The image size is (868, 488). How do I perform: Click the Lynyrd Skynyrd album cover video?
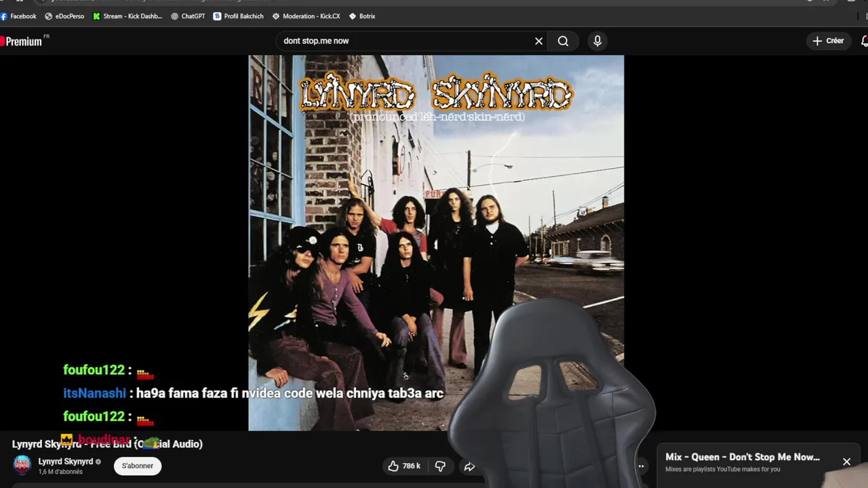pyautogui.click(x=436, y=243)
